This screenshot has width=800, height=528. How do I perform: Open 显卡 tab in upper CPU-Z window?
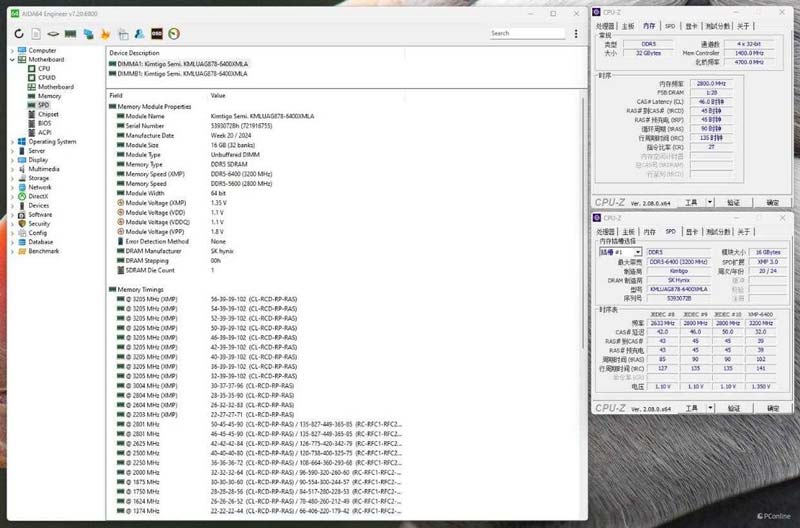coord(691,26)
